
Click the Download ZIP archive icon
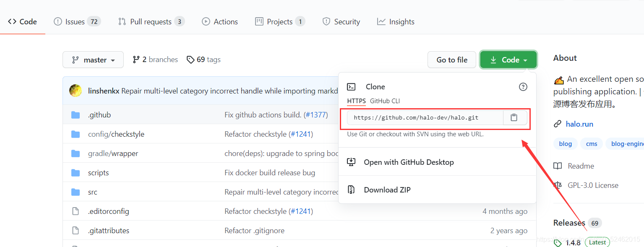[351, 190]
